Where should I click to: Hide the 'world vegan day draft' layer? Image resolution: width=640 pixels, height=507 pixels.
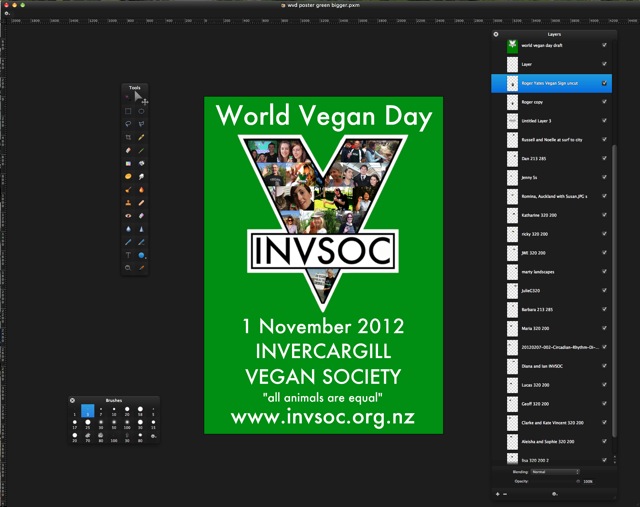605,45
